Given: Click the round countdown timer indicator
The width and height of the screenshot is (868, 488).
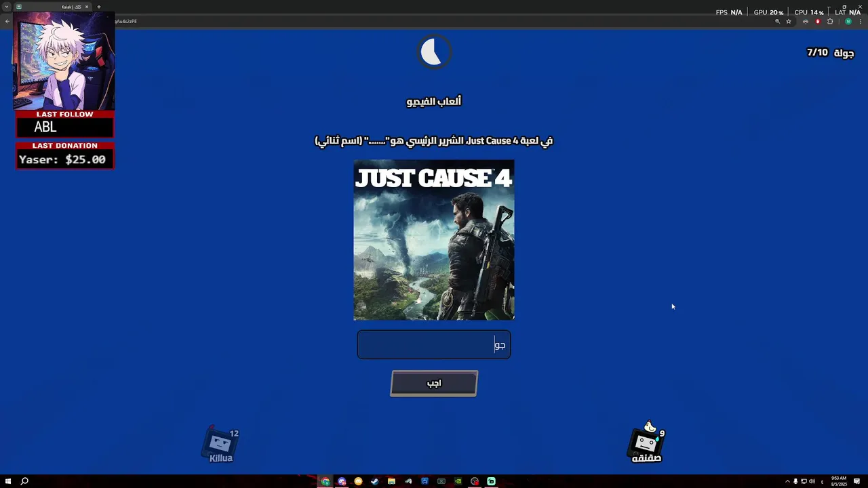Looking at the screenshot, I should 434,52.
